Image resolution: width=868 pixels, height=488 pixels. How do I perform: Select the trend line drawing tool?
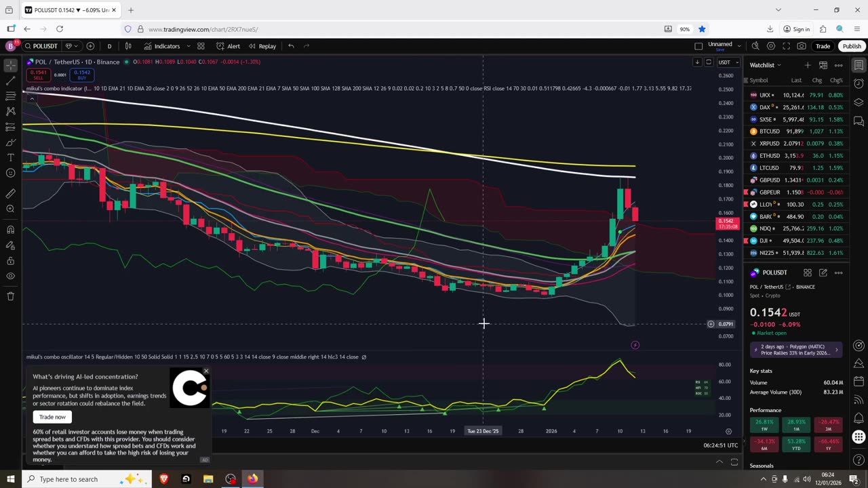pyautogui.click(x=10, y=81)
